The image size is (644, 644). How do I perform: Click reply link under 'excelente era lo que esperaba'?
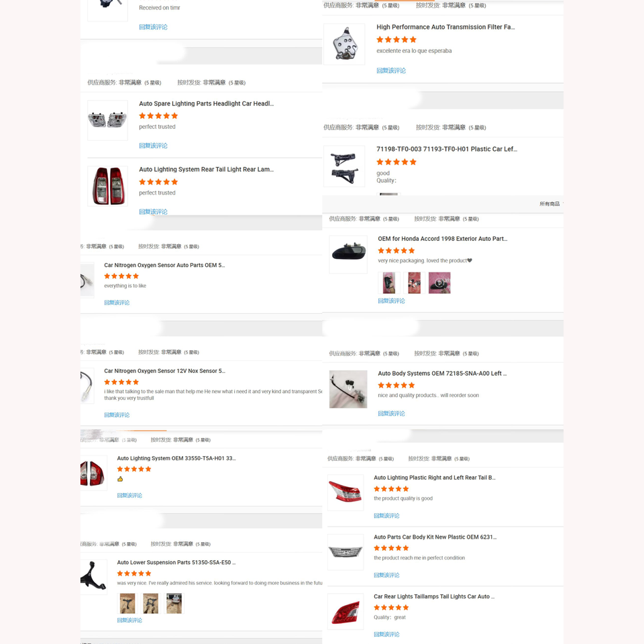coord(391,70)
